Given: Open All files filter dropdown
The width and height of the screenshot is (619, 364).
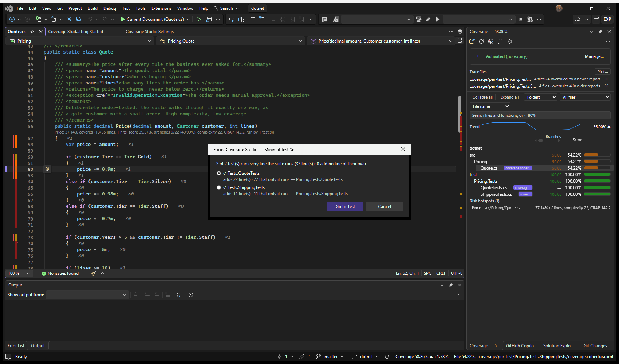Looking at the screenshot, I should click(585, 97).
